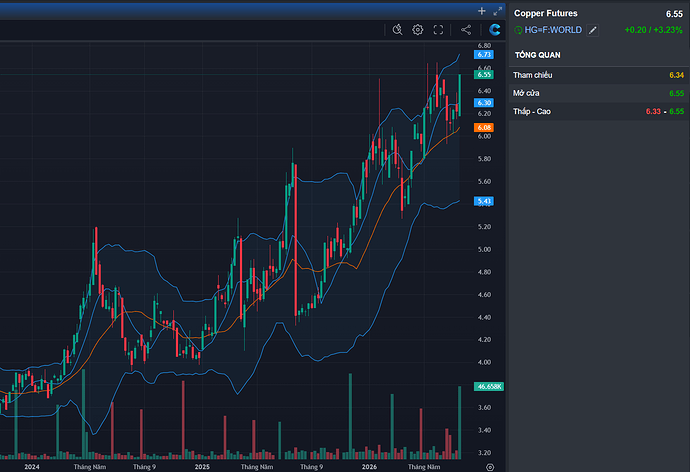Edit the symbol with pencil icon
The image size is (690, 472).
(x=593, y=30)
